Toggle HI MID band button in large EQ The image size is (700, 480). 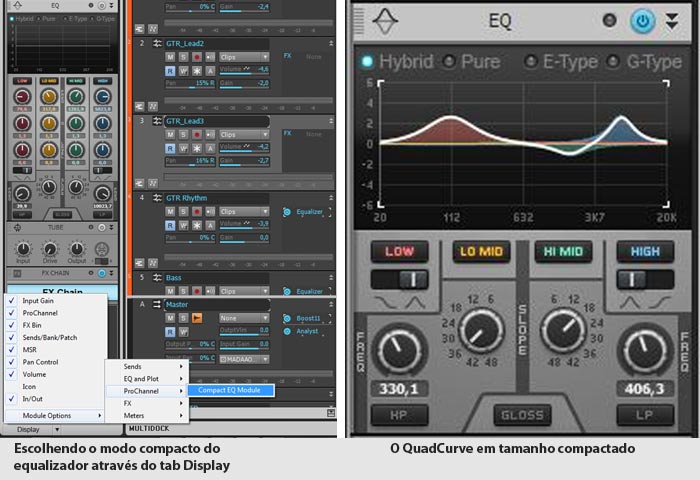click(x=563, y=251)
